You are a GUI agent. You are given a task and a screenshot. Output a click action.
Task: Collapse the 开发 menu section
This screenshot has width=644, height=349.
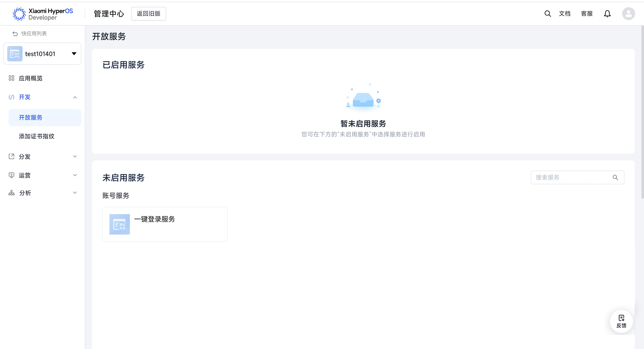(75, 97)
